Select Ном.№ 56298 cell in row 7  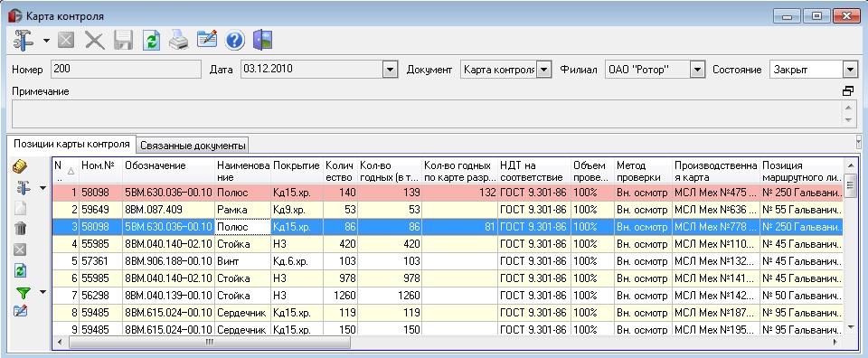(x=100, y=296)
